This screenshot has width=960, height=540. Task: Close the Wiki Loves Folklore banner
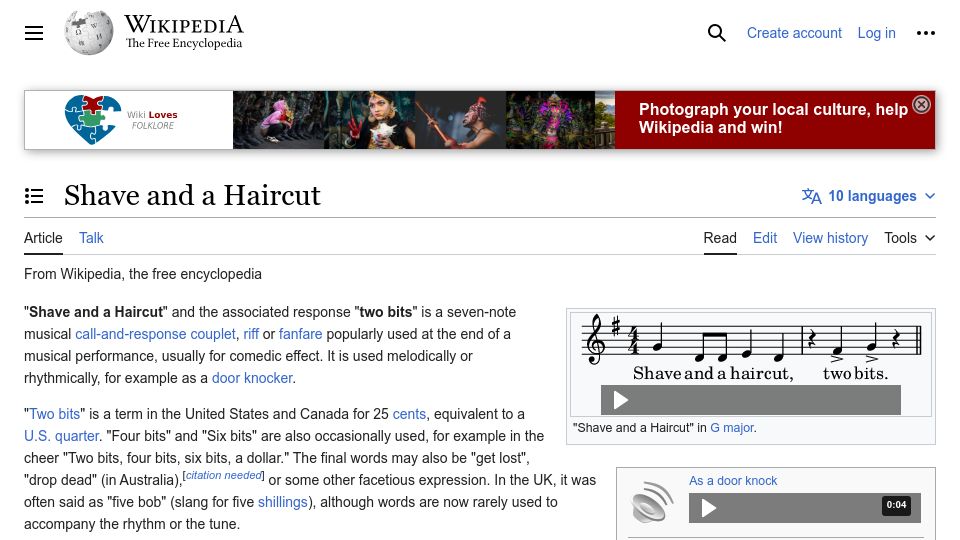tap(921, 105)
